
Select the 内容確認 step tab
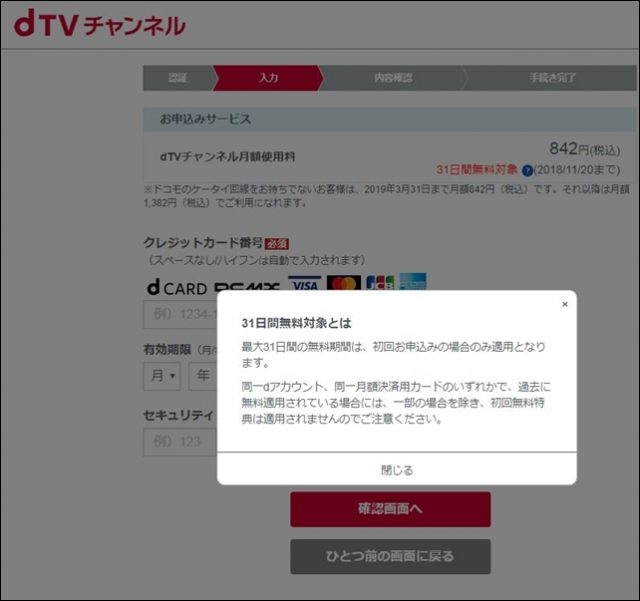(393, 78)
